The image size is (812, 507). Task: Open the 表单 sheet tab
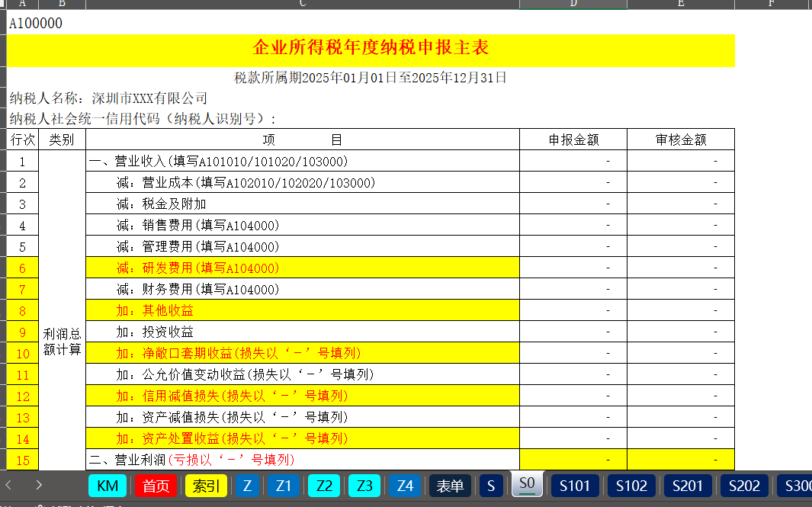point(450,486)
